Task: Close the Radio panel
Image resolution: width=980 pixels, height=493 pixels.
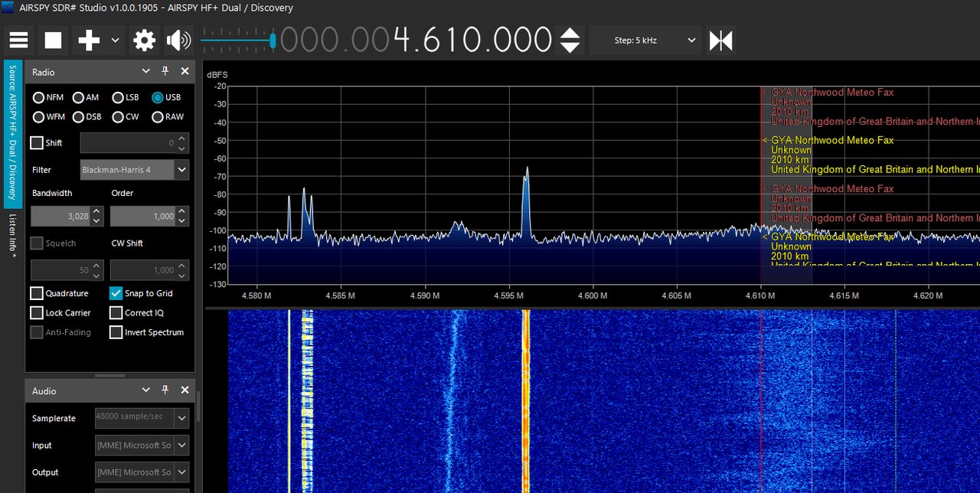Action: (185, 71)
